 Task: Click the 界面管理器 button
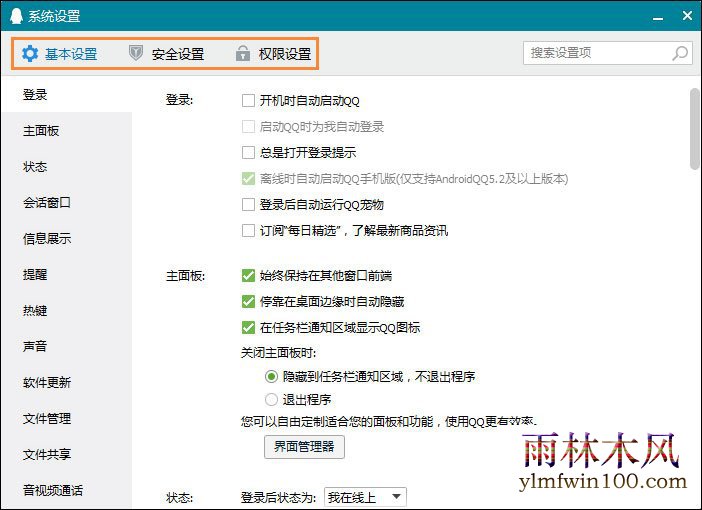pyautogui.click(x=304, y=446)
